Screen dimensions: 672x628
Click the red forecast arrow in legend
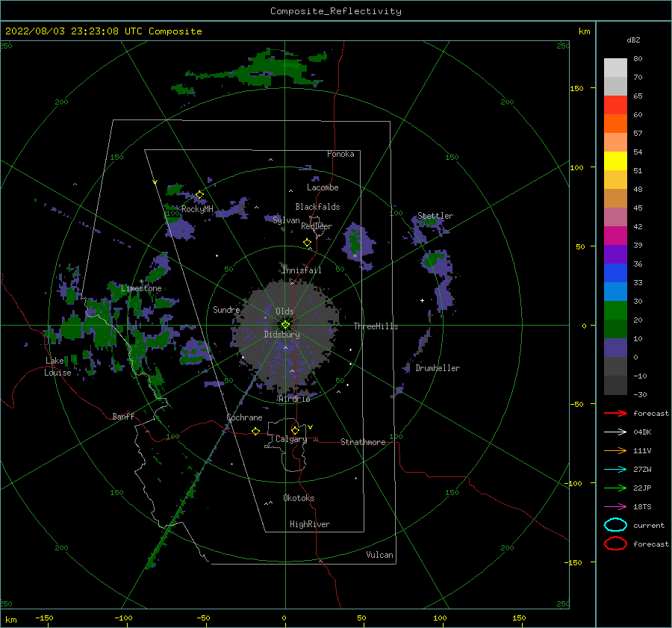615,413
